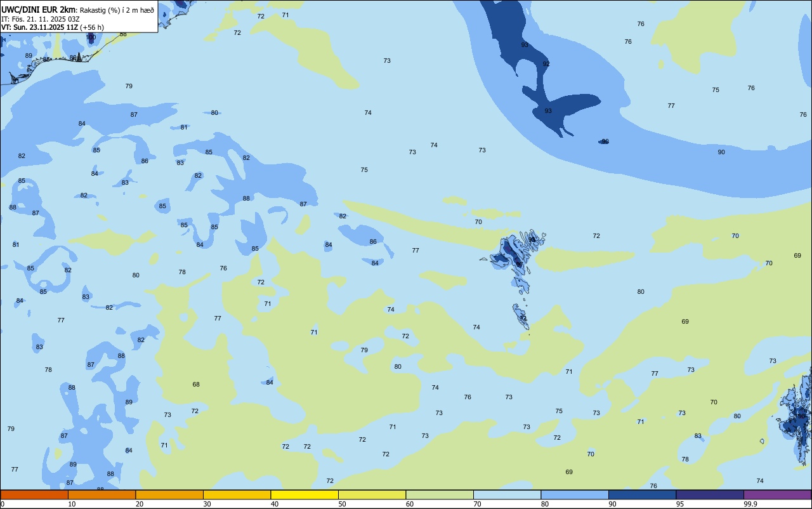Click the 10–20 orange legend swatch
812x509 pixels.
pos(101,494)
